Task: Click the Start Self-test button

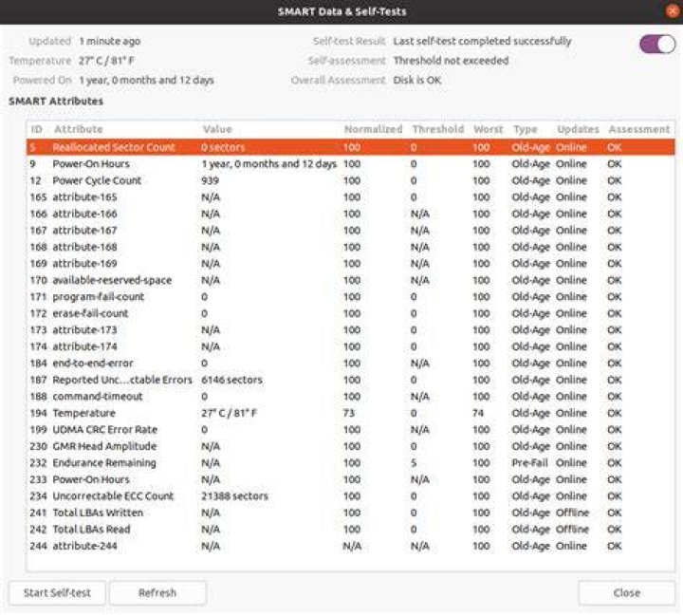Action: [57, 593]
